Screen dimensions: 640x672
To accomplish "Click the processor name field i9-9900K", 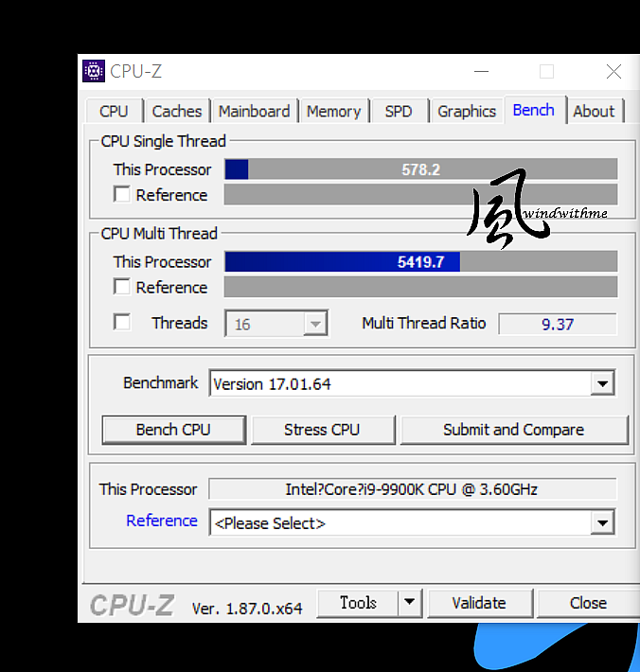I will (x=412, y=489).
